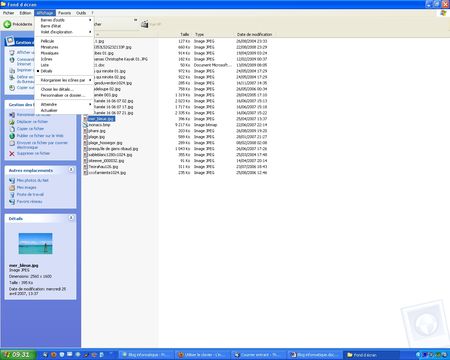This screenshot has height=360, width=450.
Task: Open the Favoris menu
Action: (x=64, y=13)
